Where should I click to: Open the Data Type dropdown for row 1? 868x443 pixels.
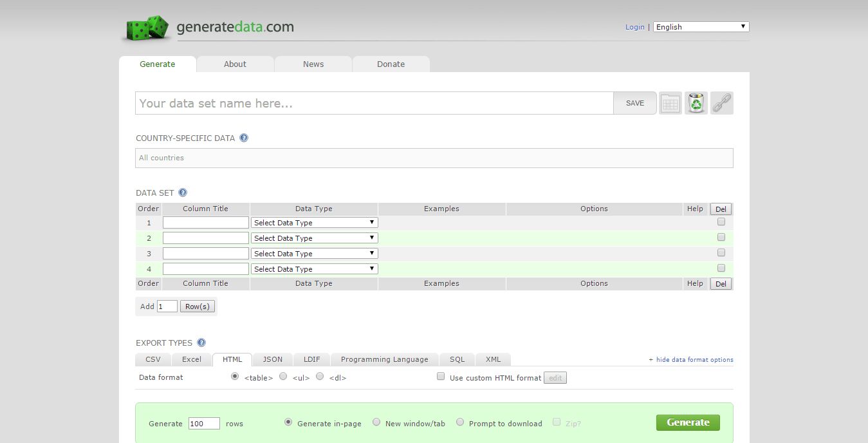tap(314, 222)
